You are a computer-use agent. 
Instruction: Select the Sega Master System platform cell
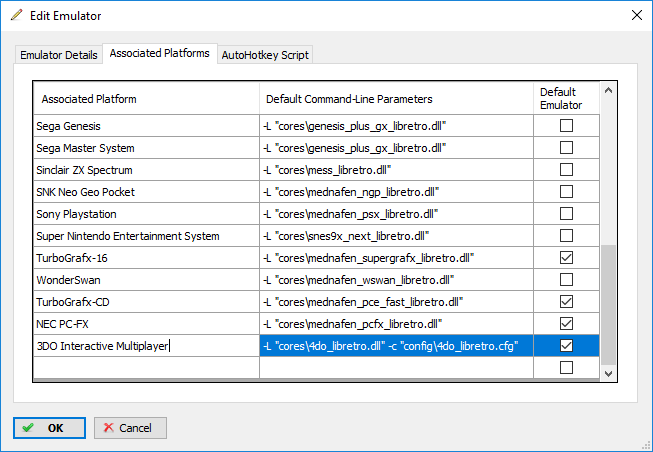coord(146,148)
